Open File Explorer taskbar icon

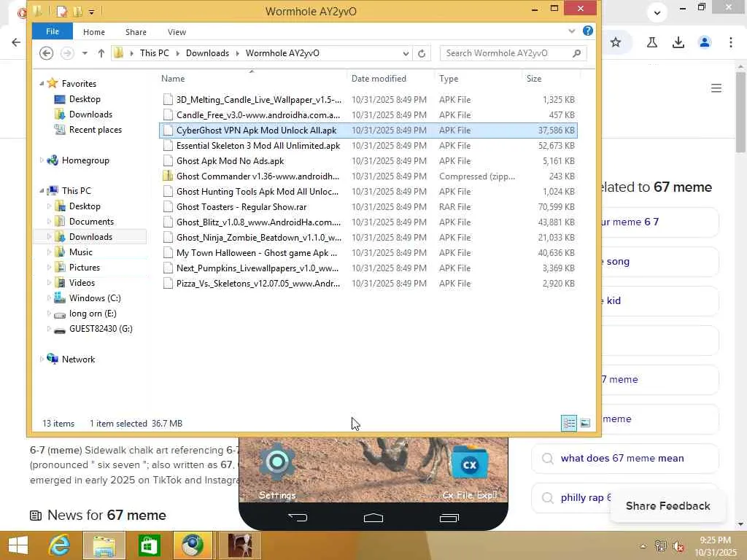(x=104, y=545)
